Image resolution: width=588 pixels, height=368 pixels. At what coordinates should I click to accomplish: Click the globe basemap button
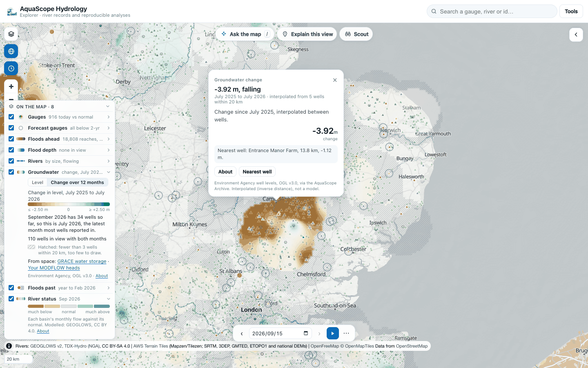[11, 51]
